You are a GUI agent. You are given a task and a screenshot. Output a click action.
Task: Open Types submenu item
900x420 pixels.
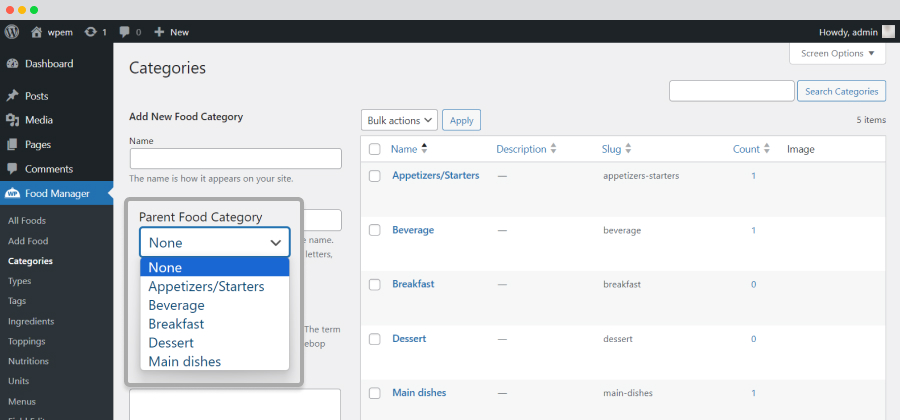(x=20, y=281)
